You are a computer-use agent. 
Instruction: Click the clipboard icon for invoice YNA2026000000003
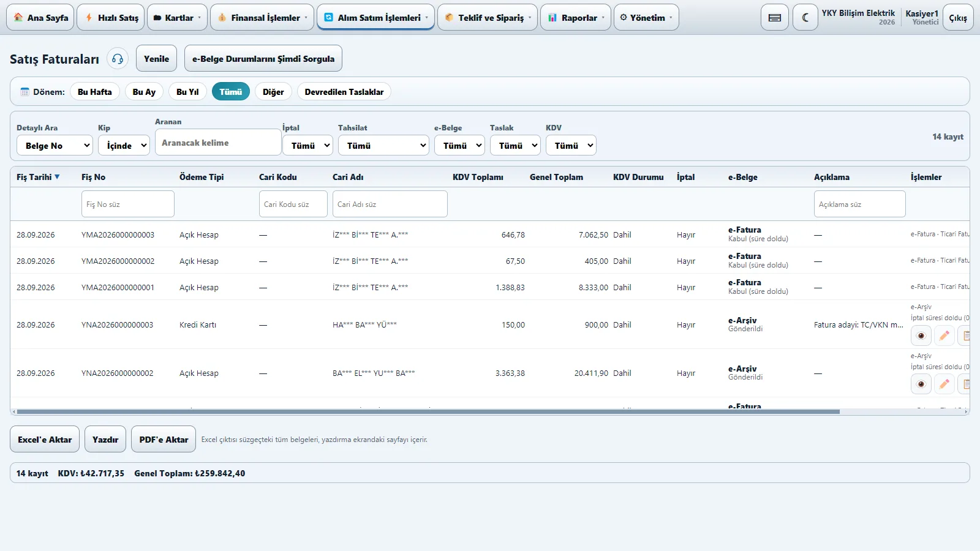tap(965, 335)
